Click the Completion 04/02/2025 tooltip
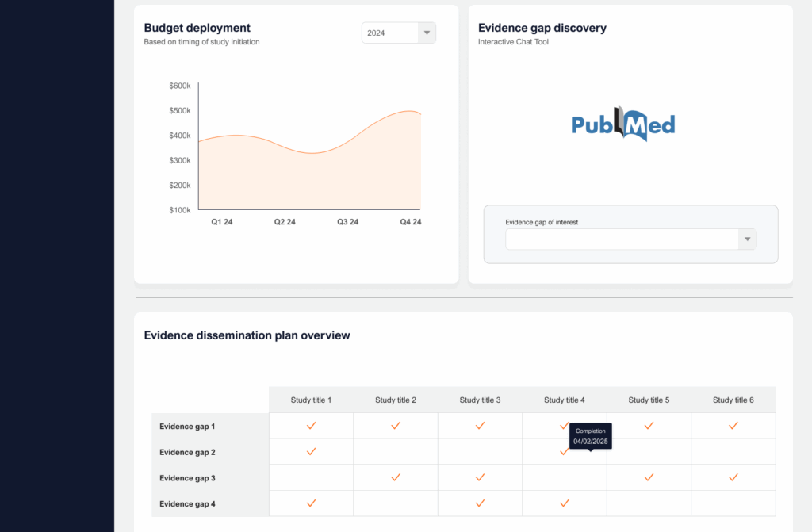Screen dimensions: 812x532 tap(591, 436)
